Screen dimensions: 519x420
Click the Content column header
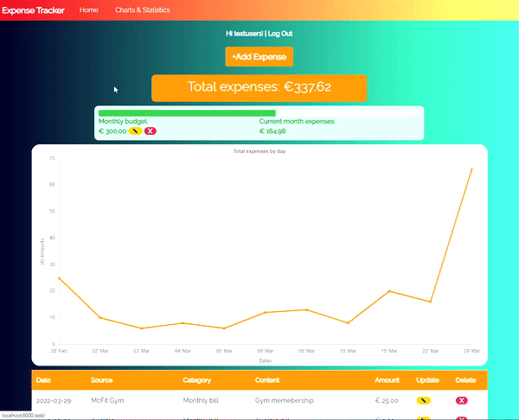click(x=267, y=380)
